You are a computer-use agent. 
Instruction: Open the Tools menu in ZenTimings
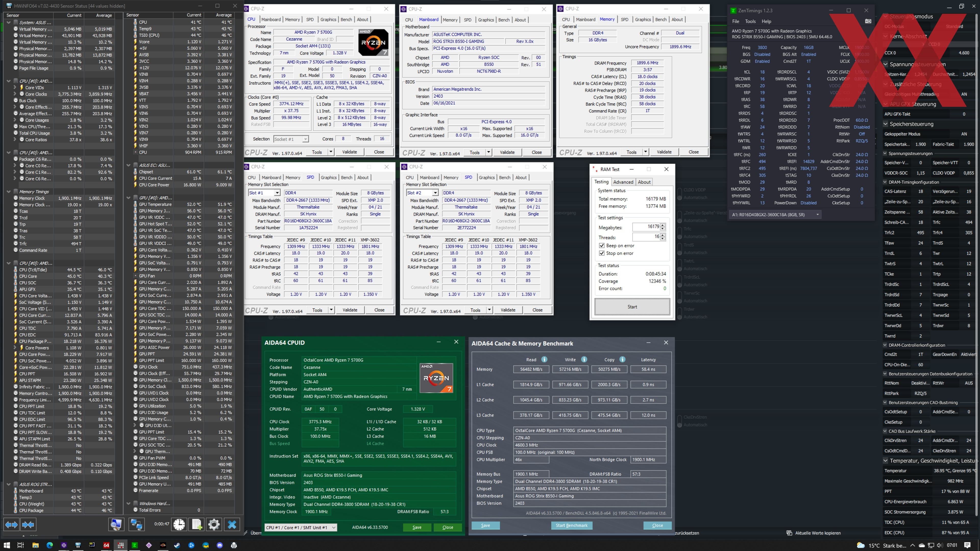750,21
